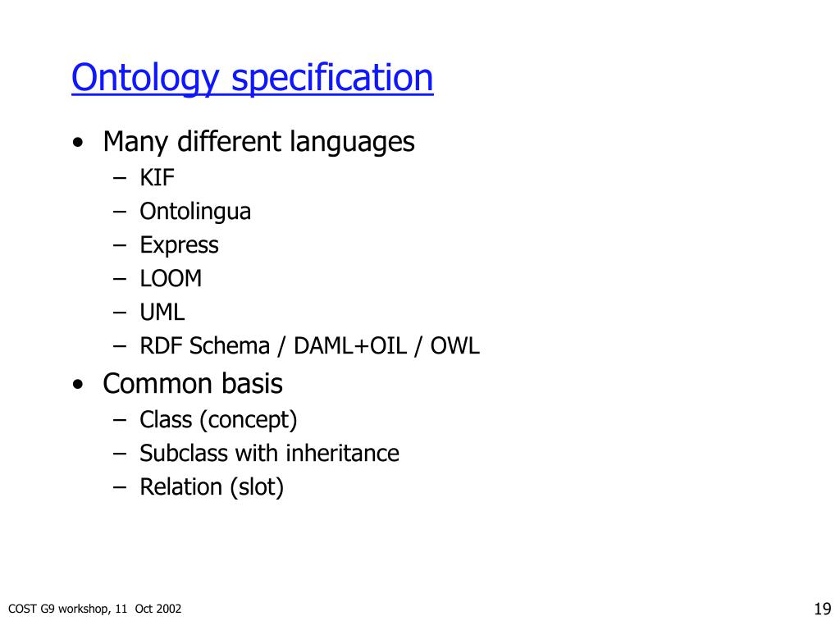This screenshot has width=840, height=630.
Task: Click the bullet dot before Many different languages
Action: (x=78, y=143)
